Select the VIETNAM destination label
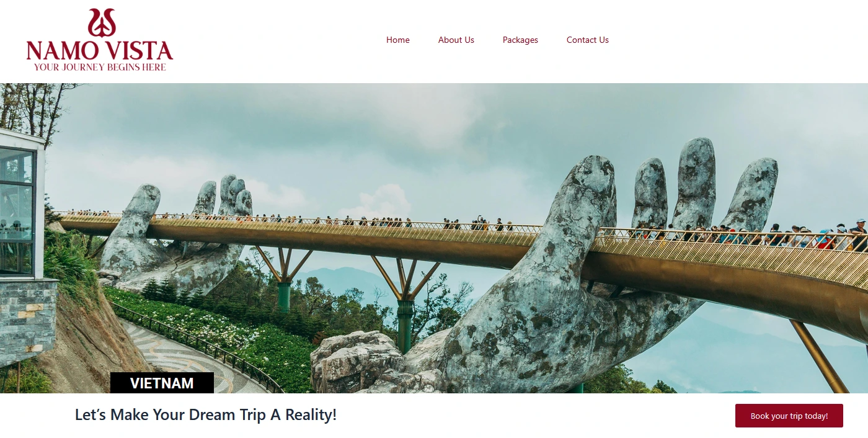The height and width of the screenshot is (438, 868). click(x=162, y=383)
